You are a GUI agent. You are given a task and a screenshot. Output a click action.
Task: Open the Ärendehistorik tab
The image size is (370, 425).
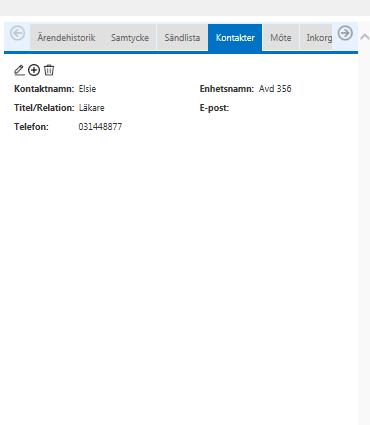click(66, 38)
